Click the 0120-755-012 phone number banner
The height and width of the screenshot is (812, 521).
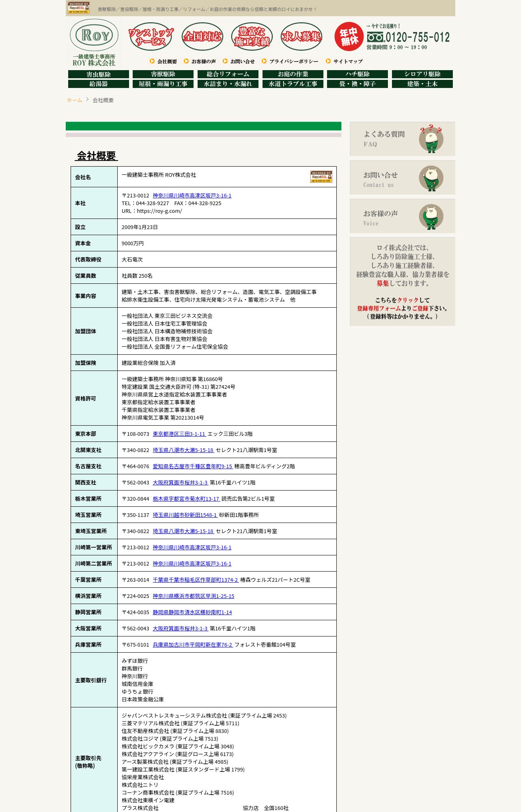pyautogui.click(x=408, y=37)
